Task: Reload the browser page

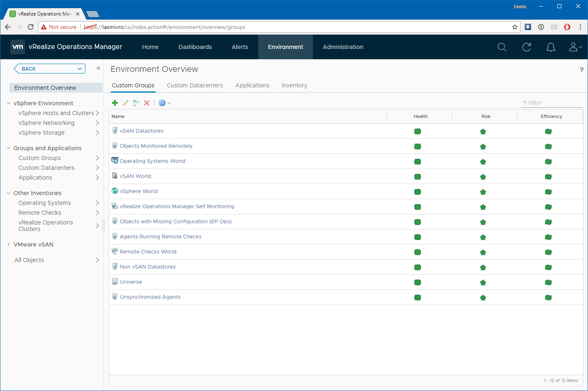Action: pos(31,27)
